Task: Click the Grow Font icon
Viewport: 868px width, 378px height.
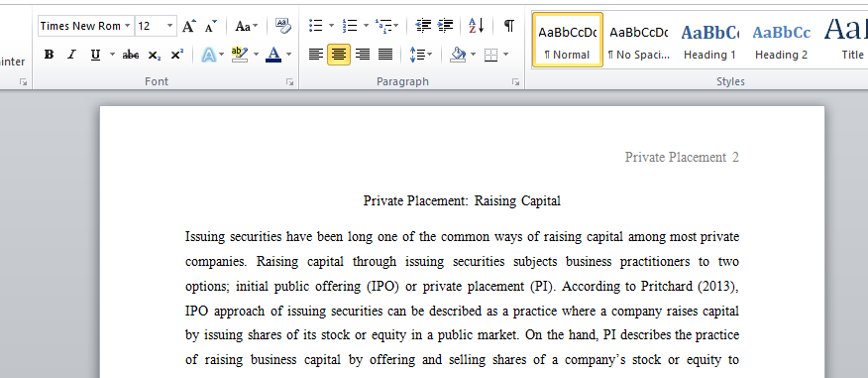Action: pos(189,26)
